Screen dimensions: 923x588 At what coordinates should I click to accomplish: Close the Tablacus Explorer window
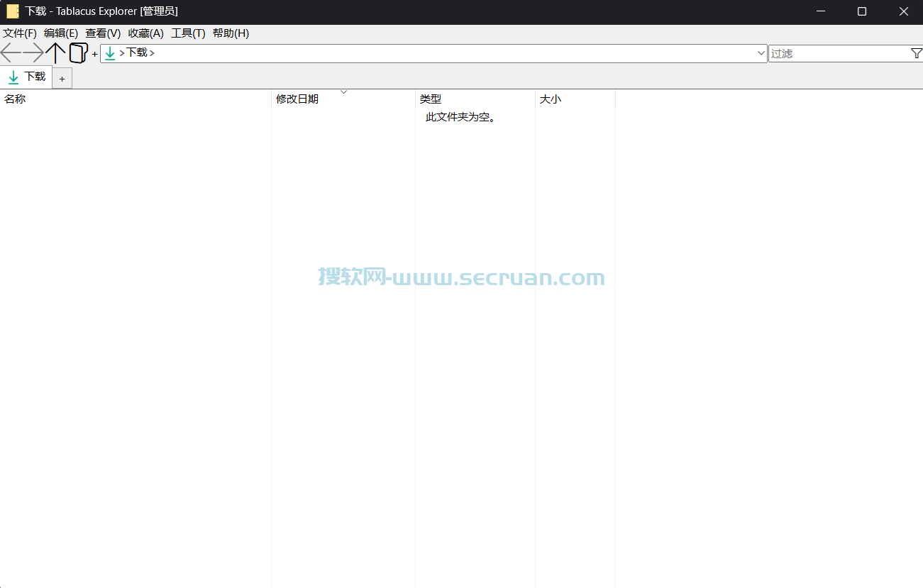903,11
